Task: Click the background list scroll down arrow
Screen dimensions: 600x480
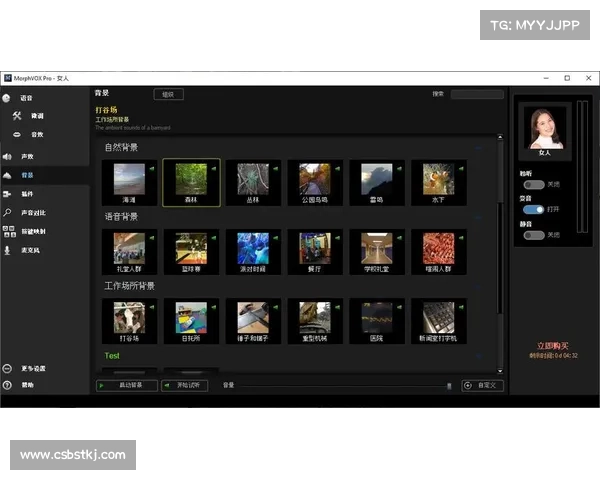Action: [x=500, y=371]
